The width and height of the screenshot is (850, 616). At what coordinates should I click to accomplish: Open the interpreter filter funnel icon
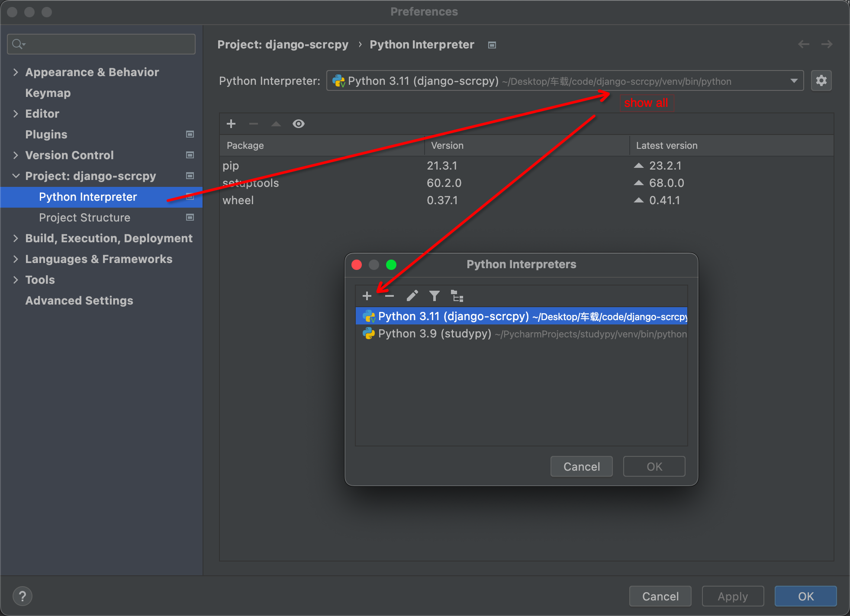click(435, 296)
